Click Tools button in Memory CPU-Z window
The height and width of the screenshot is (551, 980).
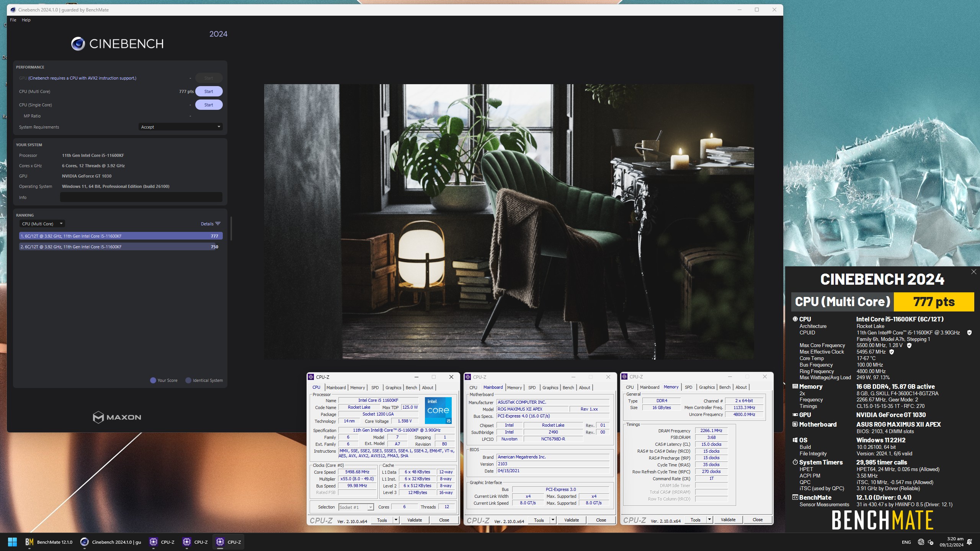click(x=695, y=520)
